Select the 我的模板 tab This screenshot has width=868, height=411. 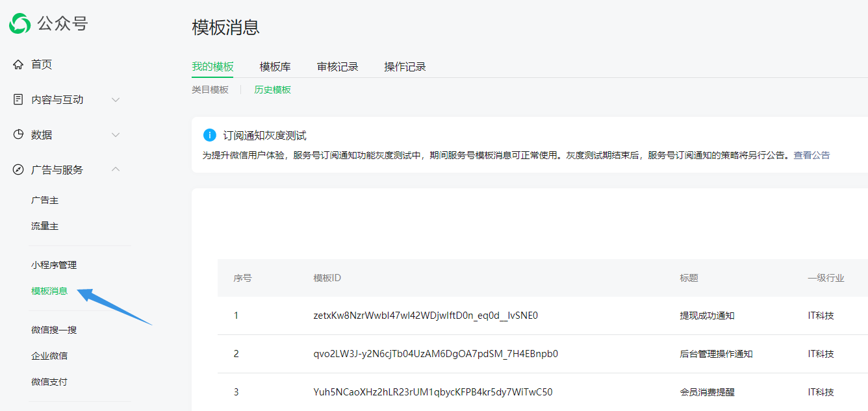click(x=212, y=67)
